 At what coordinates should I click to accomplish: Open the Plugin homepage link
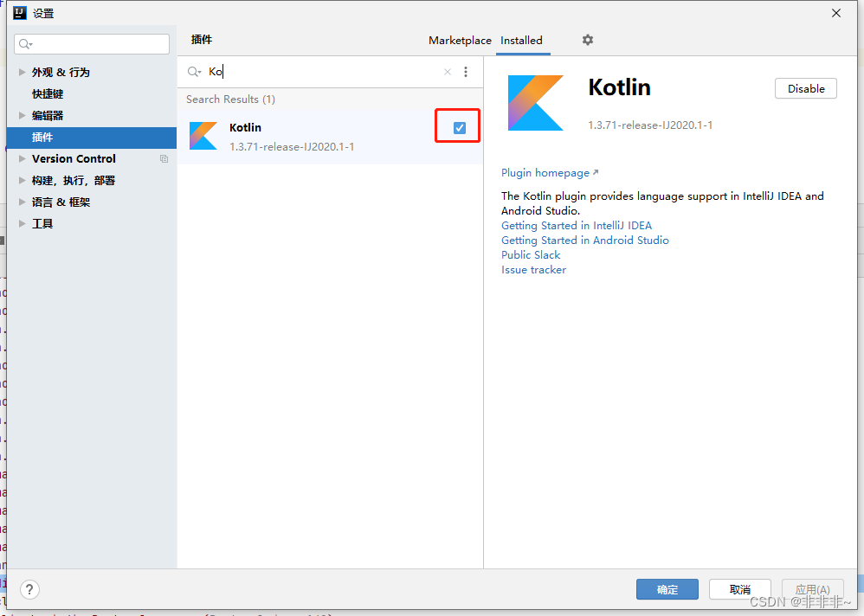[550, 173]
